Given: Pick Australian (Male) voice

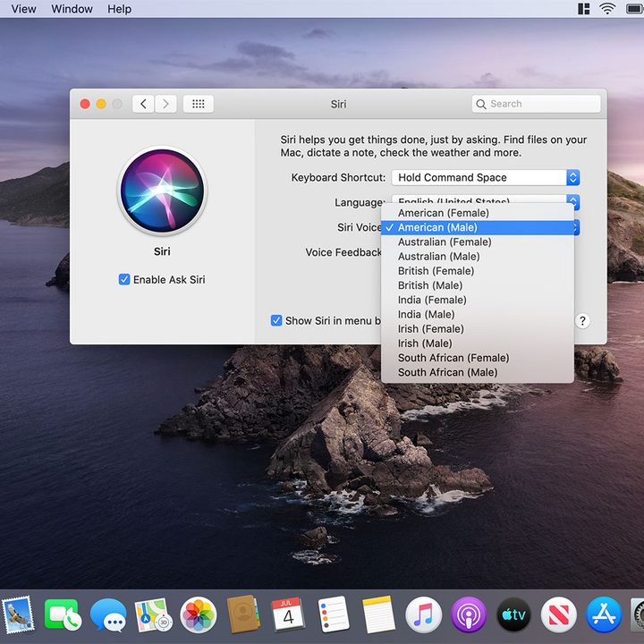Looking at the screenshot, I should [x=478, y=257].
